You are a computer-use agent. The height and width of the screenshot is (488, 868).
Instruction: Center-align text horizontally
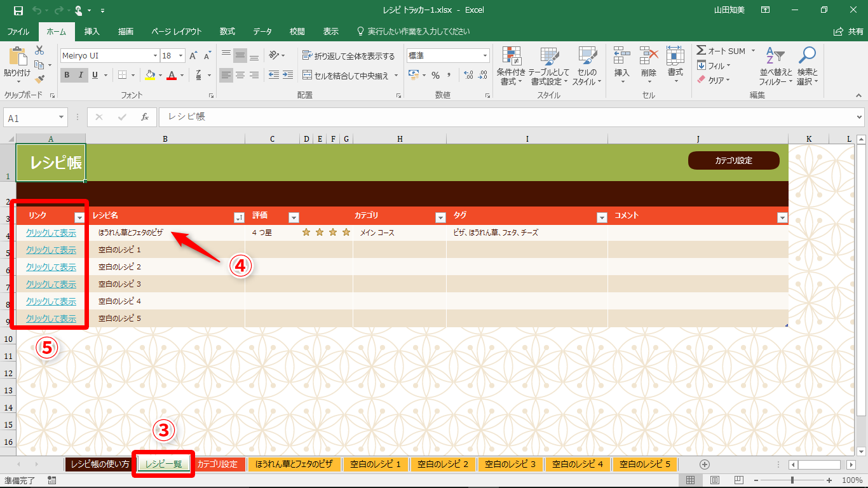240,75
